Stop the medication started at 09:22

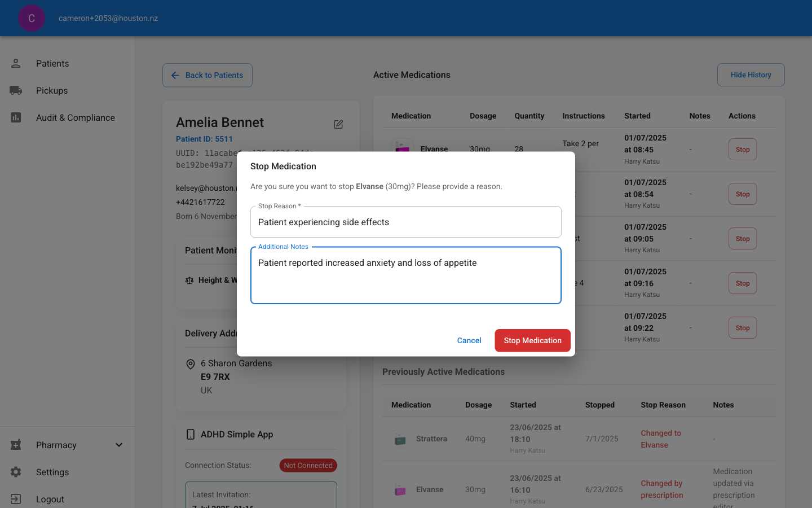(x=743, y=328)
